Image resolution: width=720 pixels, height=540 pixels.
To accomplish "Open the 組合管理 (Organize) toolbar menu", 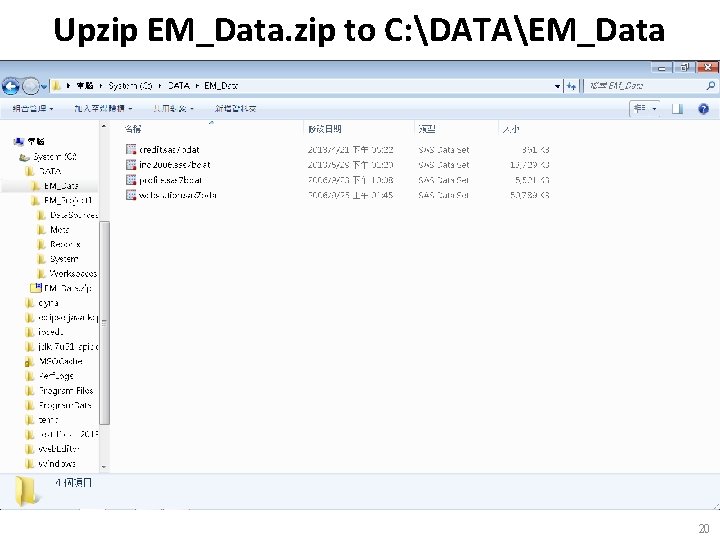I will pyautogui.click(x=33, y=108).
